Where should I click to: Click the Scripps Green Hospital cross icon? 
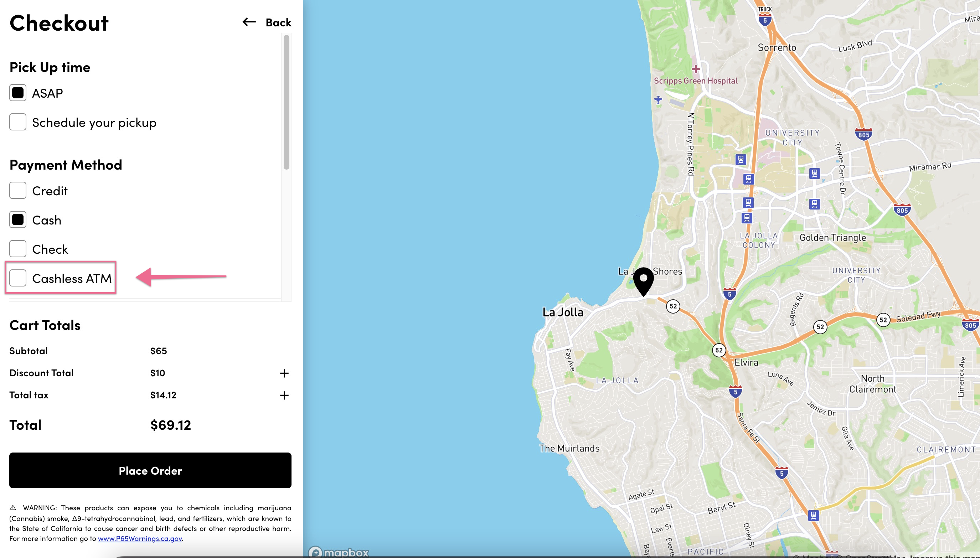coord(696,69)
